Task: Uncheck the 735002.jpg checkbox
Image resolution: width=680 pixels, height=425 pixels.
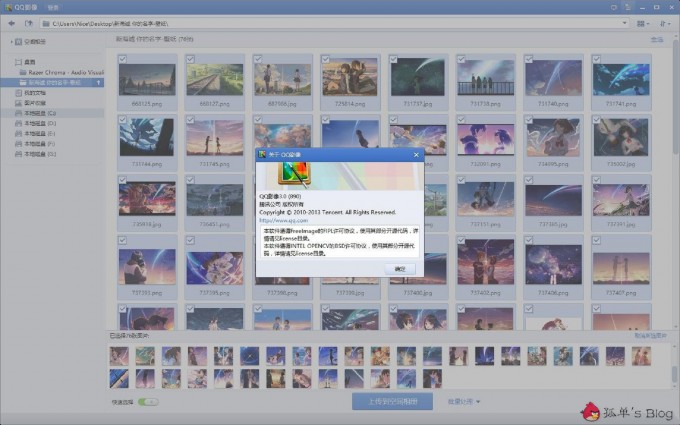Action: [597, 119]
